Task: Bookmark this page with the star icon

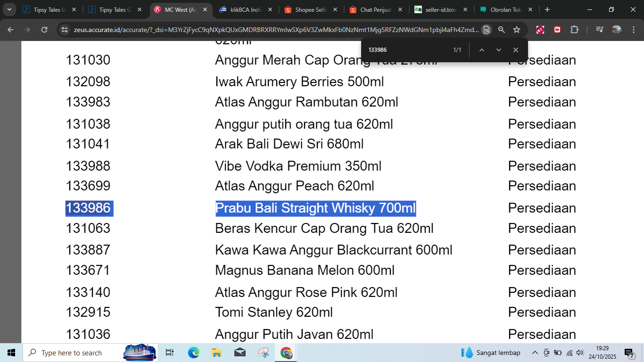Action: tap(517, 30)
